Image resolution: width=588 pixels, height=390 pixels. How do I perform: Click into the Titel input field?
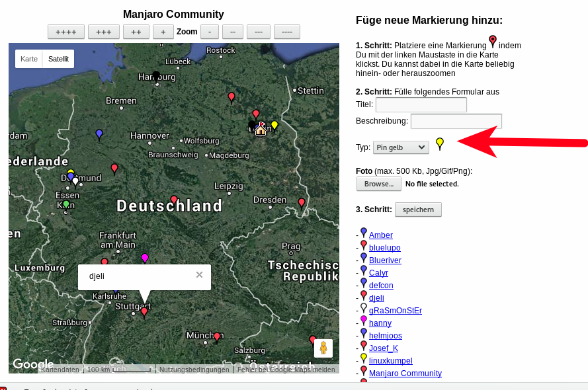point(421,104)
